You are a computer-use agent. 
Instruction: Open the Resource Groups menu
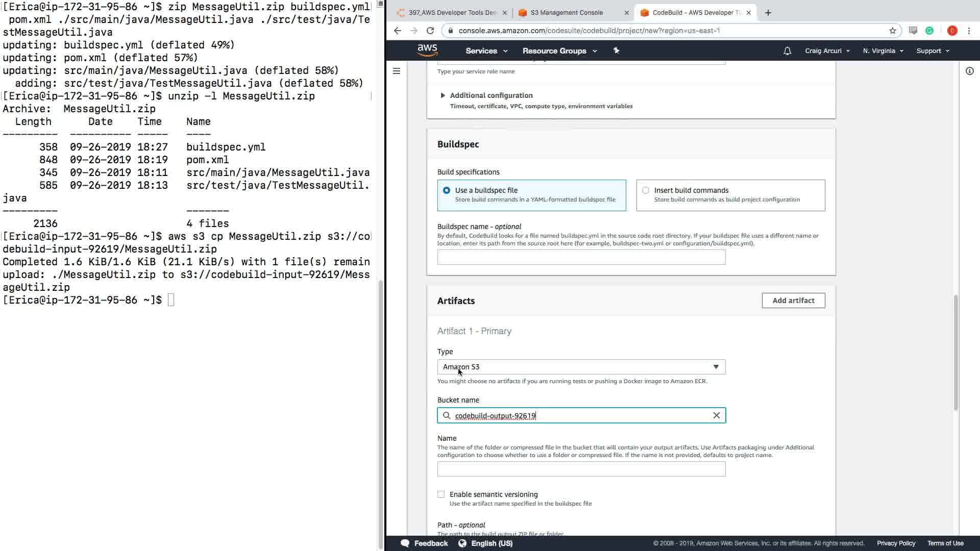pyautogui.click(x=559, y=51)
